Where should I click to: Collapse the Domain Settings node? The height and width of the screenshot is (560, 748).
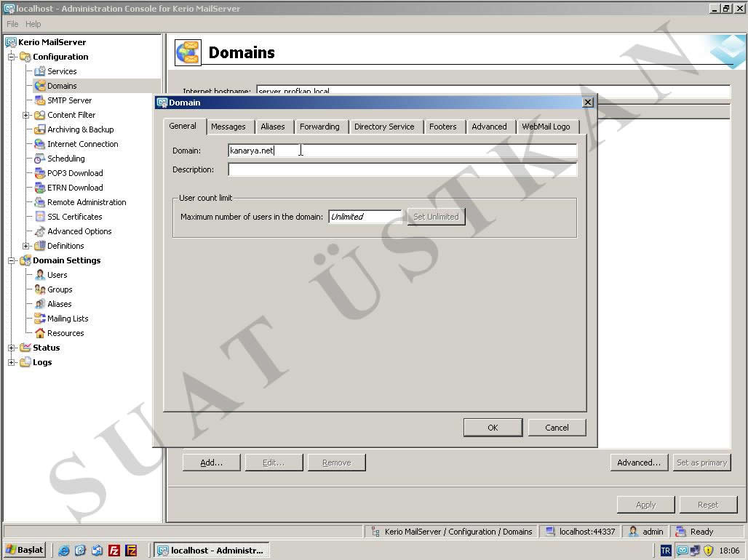pos(12,260)
